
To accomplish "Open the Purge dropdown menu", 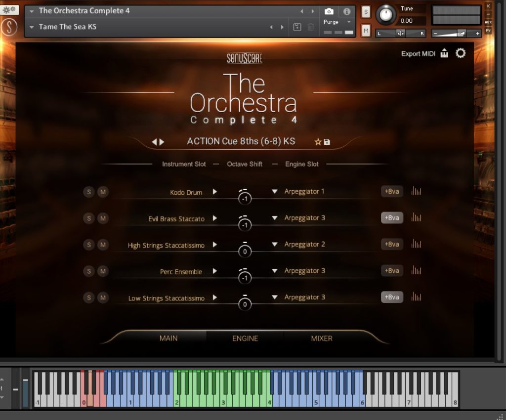I will (348, 22).
